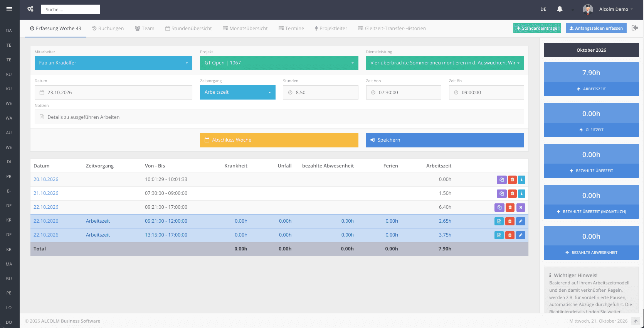Expand the Projekt dropdown GT Open

point(279,63)
